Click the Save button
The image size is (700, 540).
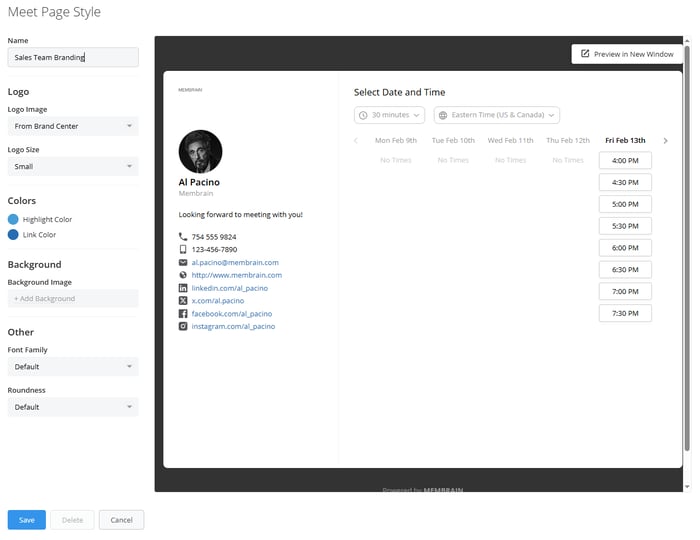point(26,520)
